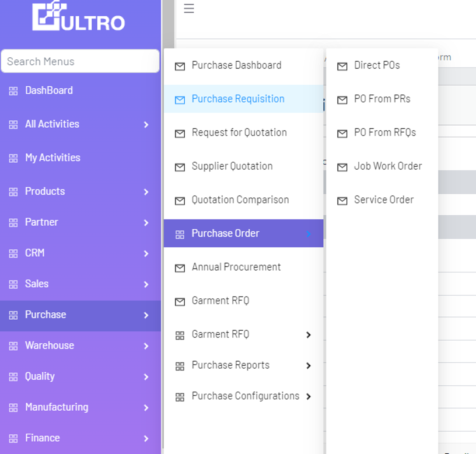
Task: Click the hamburger menu icon at top
Action: (188, 9)
